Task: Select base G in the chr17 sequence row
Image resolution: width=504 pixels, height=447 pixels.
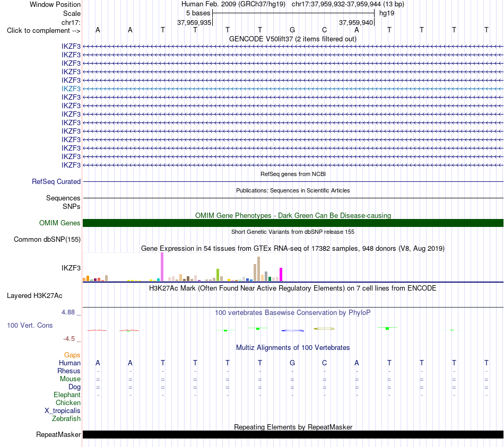Action: coord(292,30)
